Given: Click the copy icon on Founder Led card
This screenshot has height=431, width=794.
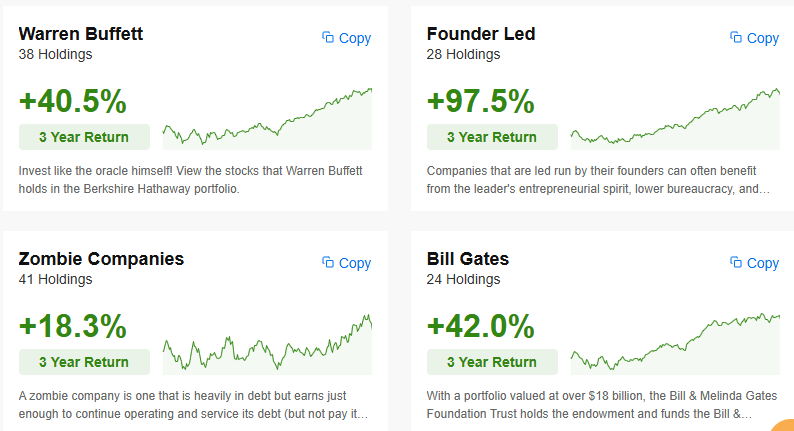Looking at the screenshot, I should (736, 37).
